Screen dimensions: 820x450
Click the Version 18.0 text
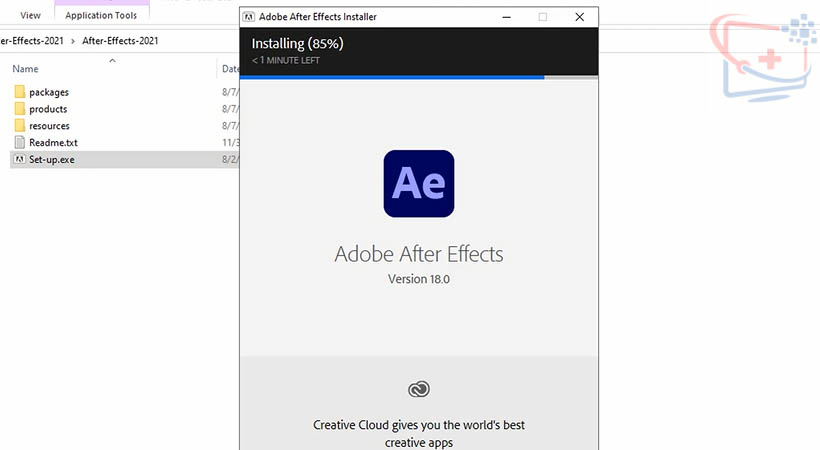[419, 279]
